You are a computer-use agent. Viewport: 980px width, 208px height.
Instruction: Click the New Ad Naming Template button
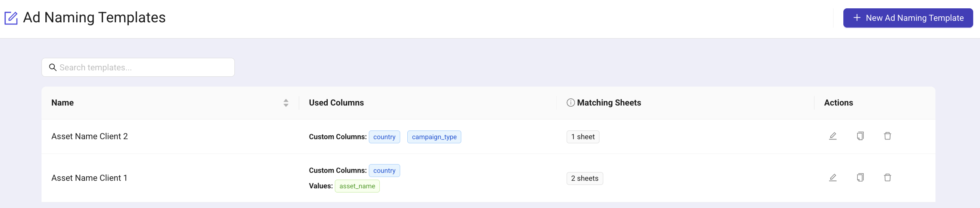click(x=908, y=18)
